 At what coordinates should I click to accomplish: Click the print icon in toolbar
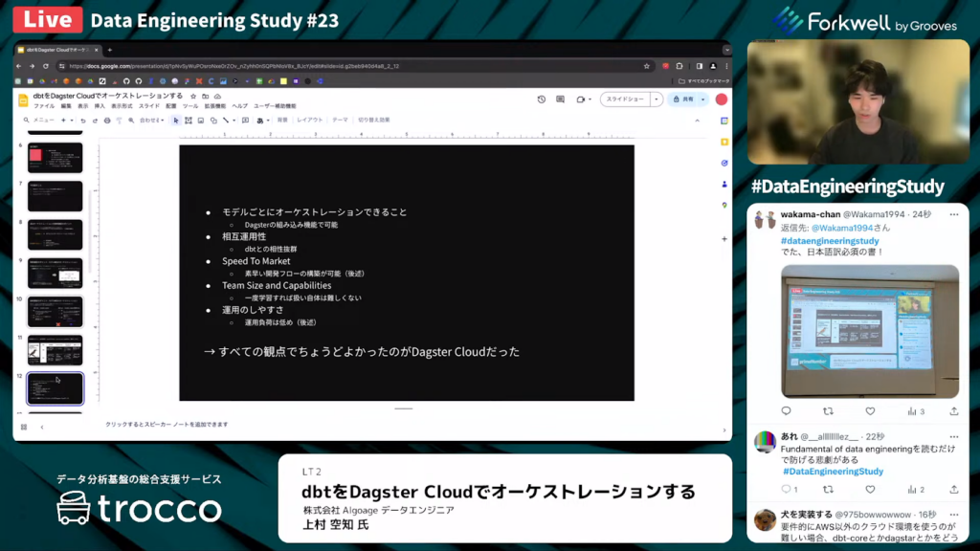pyautogui.click(x=106, y=121)
